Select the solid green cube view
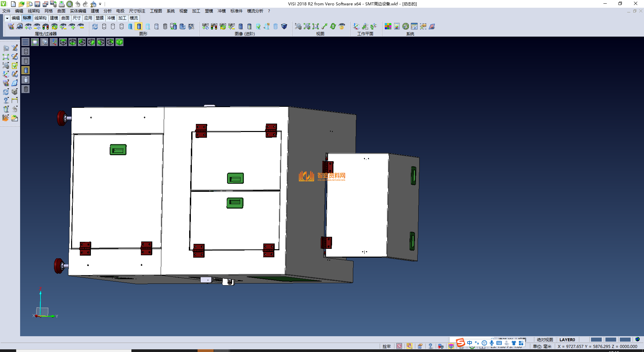Image resolution: width=644 pixels, height=352 pixels. tap(119, 42)
